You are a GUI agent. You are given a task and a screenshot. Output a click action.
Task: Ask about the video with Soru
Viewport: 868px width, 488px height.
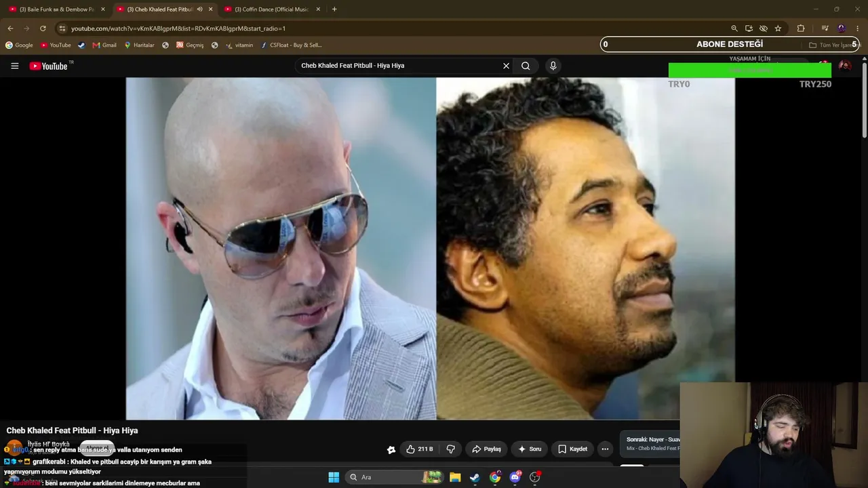coord(530,449)
